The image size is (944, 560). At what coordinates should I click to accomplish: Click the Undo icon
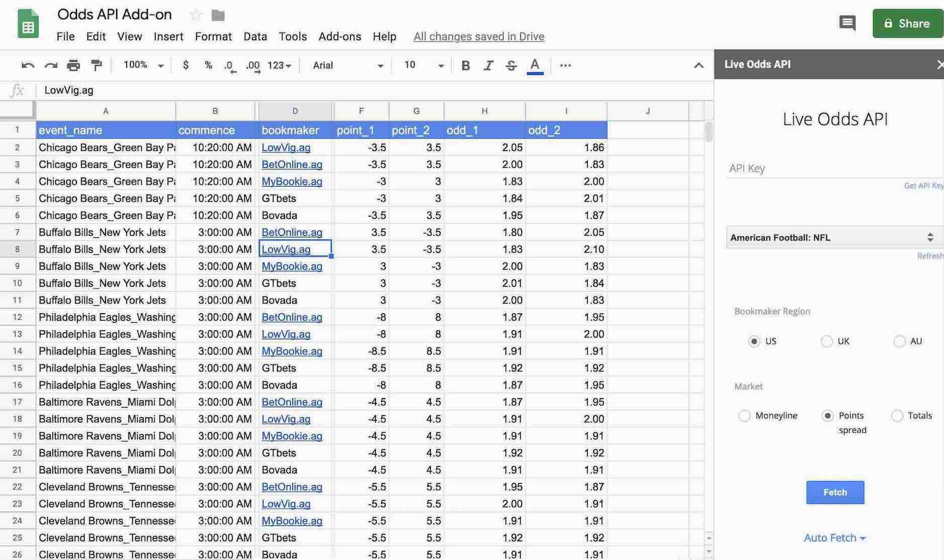(x=28, y=65)
